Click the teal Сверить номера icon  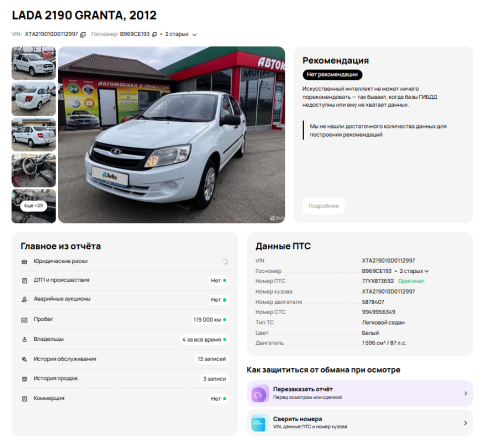pos(260,423)
